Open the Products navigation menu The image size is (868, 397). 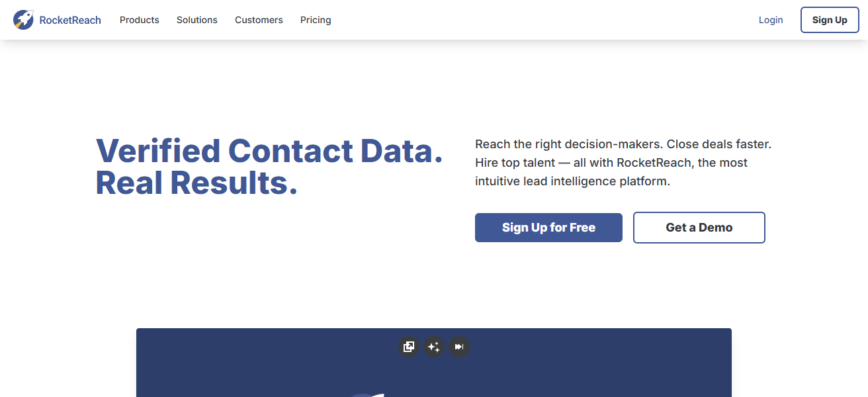(x=139, y=20)
